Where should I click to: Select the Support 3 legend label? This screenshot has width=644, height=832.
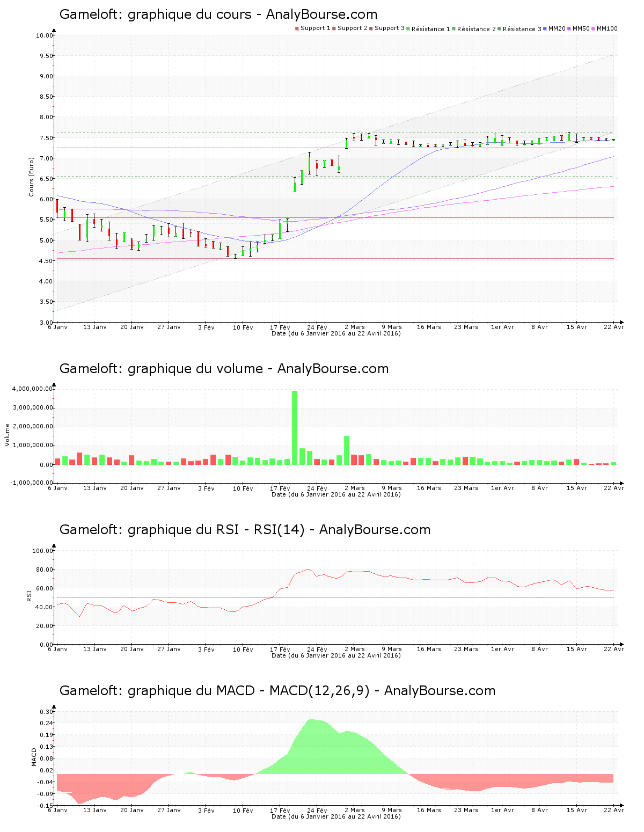tap(390, 28)
